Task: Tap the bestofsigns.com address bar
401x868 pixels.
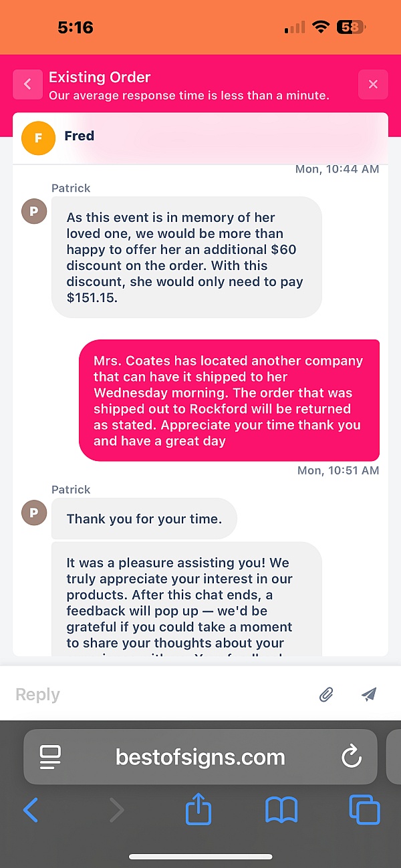Action: 200,756
